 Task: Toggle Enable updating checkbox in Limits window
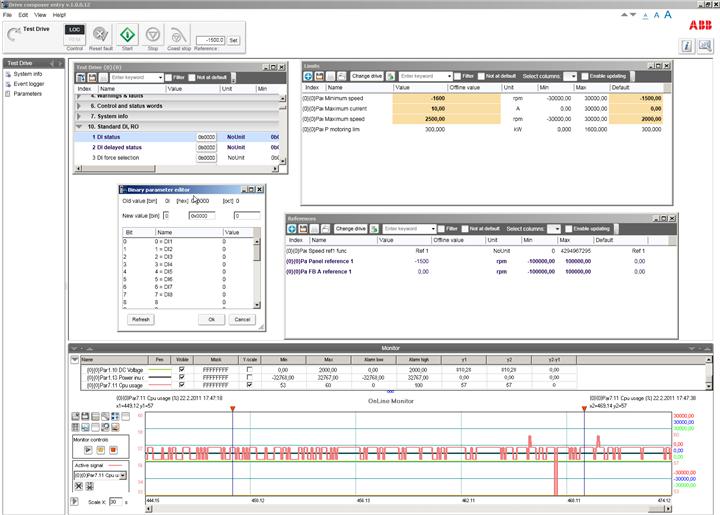tap(585, 76)
